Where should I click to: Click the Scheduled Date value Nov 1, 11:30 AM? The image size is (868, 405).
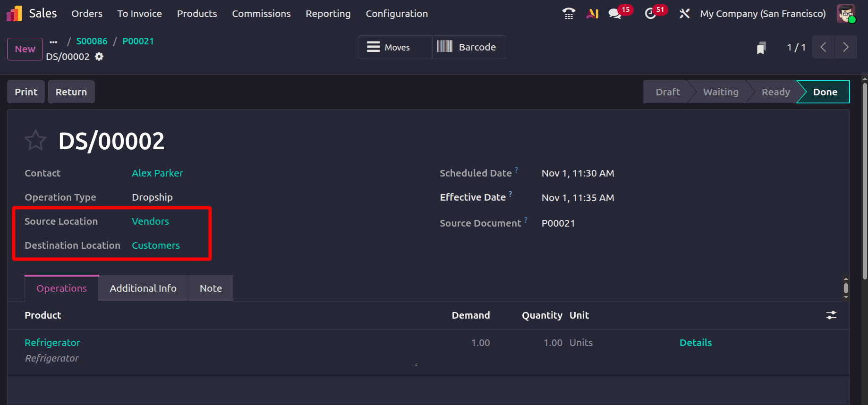point(578,173)
